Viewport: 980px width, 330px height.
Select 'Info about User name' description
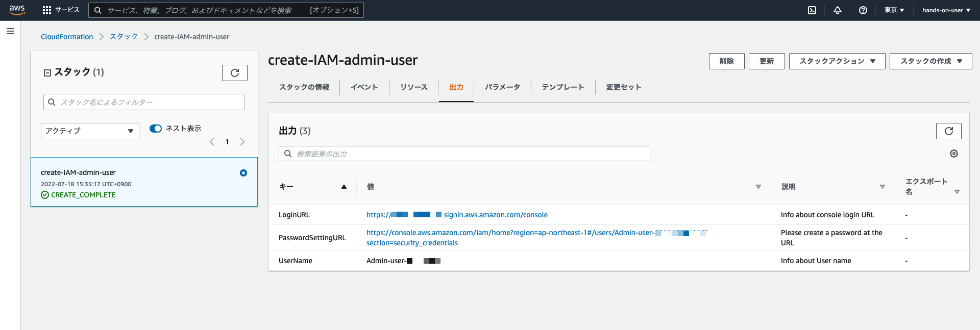click(x=816, y=261)
